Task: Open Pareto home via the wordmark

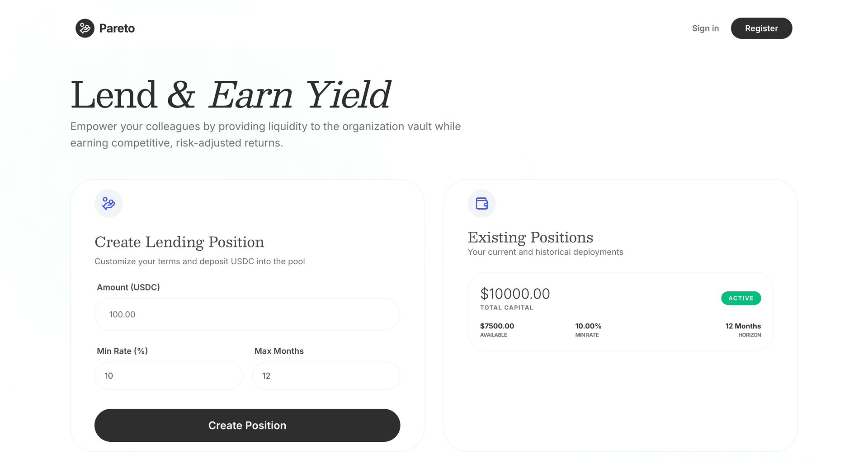Action: point(117,28)
